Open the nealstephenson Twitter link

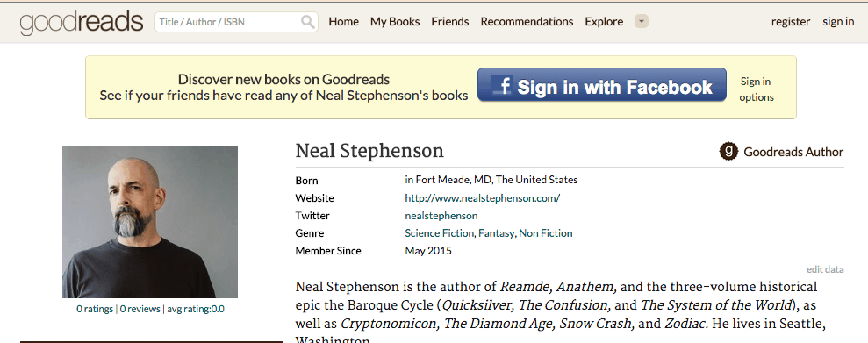pos(441,216)
